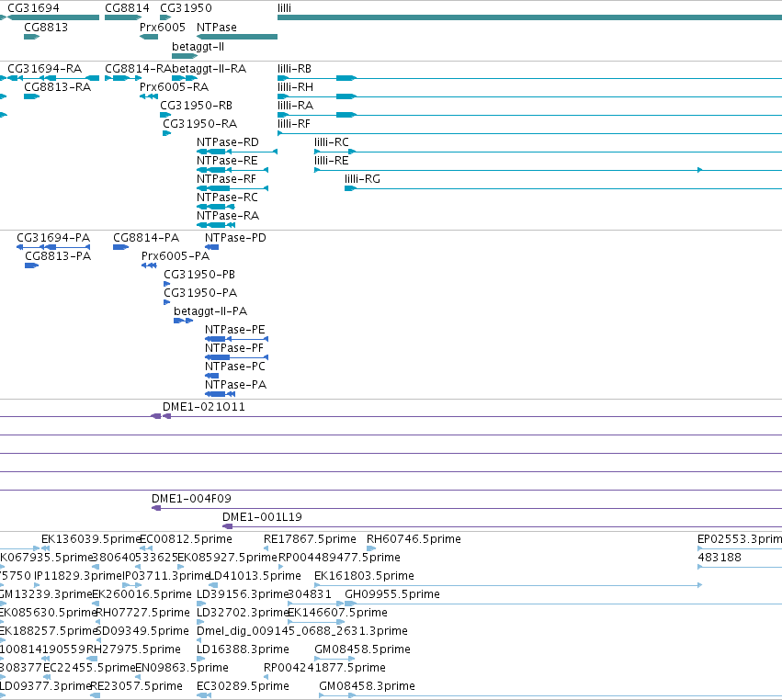The width and height of the screenshot is (782, 700).
Task: Click EST label EK146607.5prime
Action: click(337, 613)
